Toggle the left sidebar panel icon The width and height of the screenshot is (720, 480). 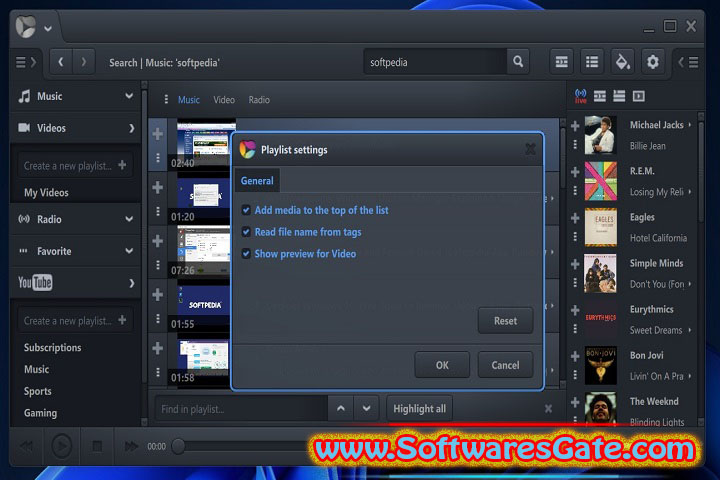click(25, 62)
